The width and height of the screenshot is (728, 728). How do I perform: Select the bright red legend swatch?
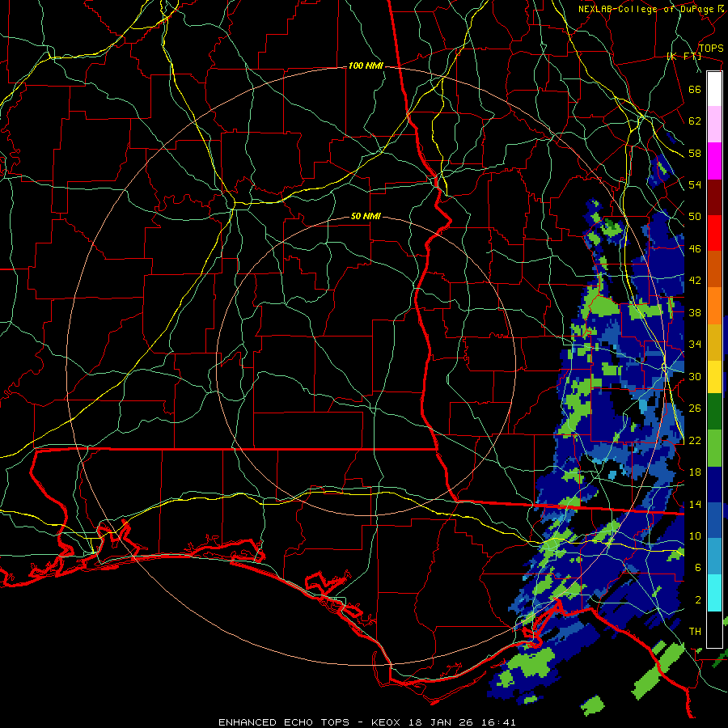click(x=714, y=233)
